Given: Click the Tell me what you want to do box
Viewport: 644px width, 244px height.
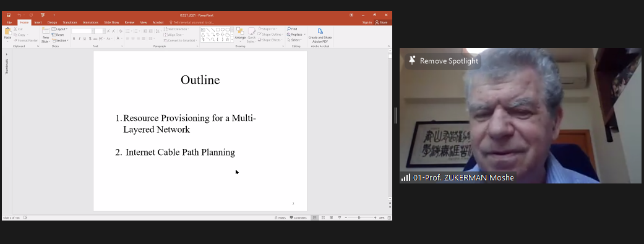Looking at the screenshot, I should click(192, 23).
